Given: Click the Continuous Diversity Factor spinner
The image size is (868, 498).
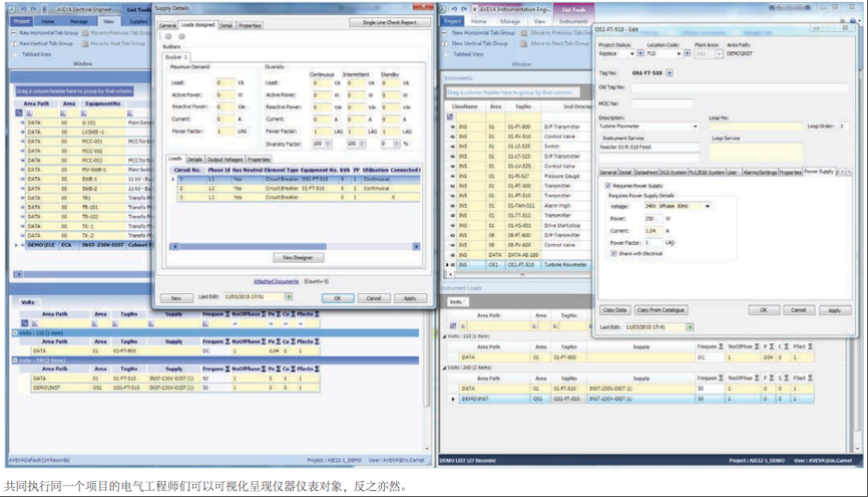Looking at the screenshot, I should (328, 143).
